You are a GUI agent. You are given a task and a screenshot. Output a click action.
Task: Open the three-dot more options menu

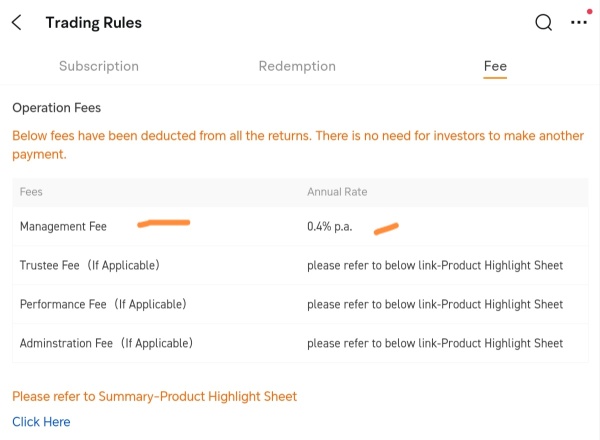(x=579, y=22)
